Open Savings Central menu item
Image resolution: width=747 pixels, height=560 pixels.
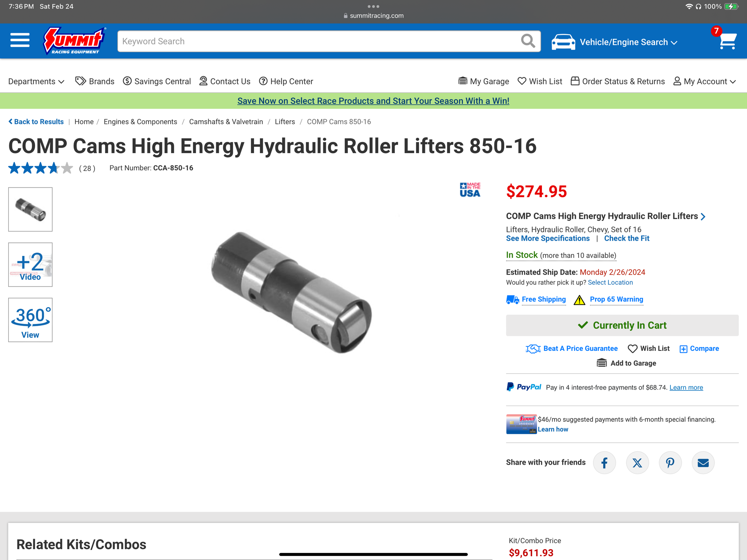coord(157,81)
